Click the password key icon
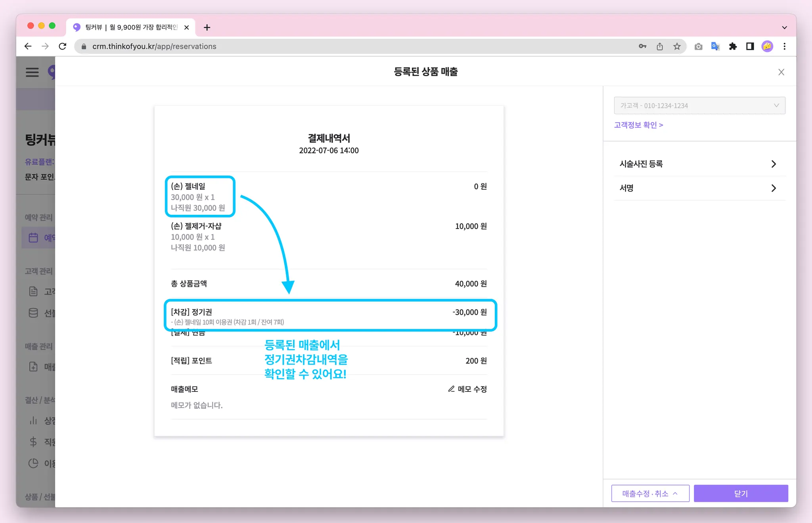The height and width of the screenshot is (523, 812). click(x=642, y=46)
